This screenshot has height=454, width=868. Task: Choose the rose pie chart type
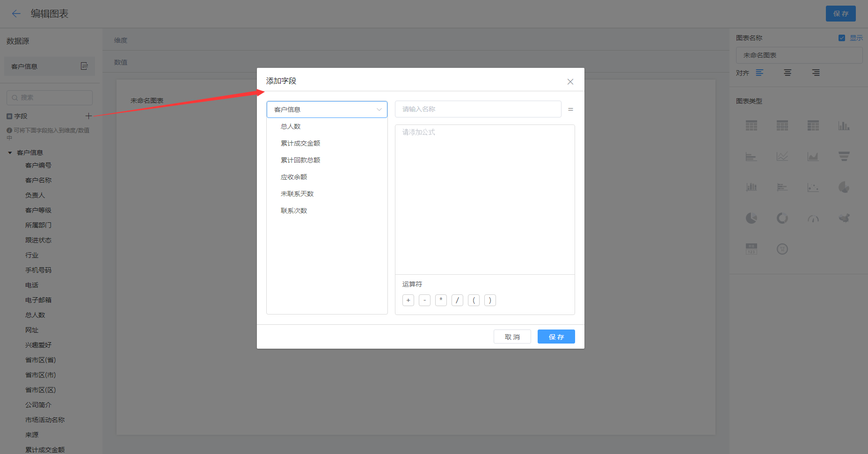(844, 187)
